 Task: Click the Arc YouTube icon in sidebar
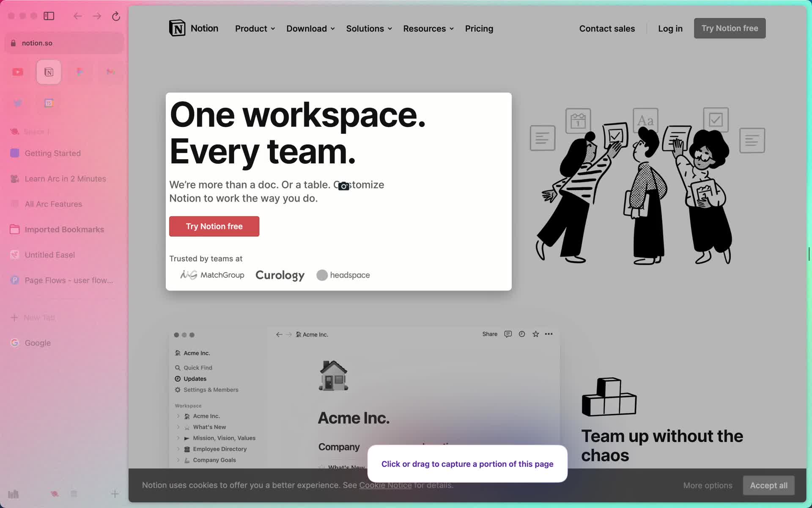click(x=17, y=72)
